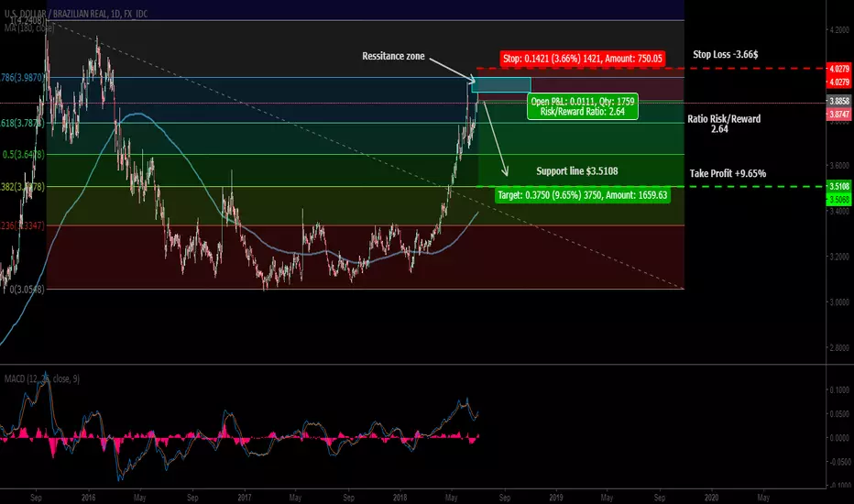Screen dimensions: 854x504
Task: Select the MA (180, close) indicator legend
Action: click(x=28, y=27)
